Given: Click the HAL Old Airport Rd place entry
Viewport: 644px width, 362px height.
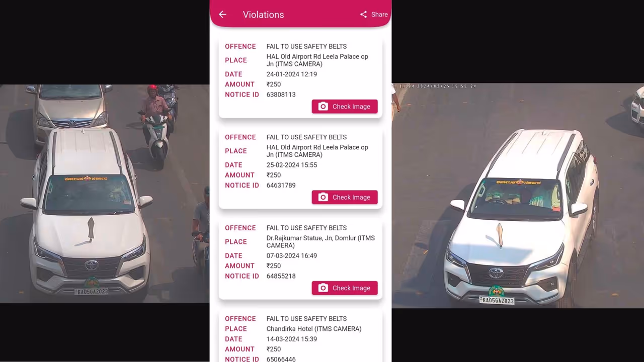Looking at the screenshot, I should click(x=317, y=60).
